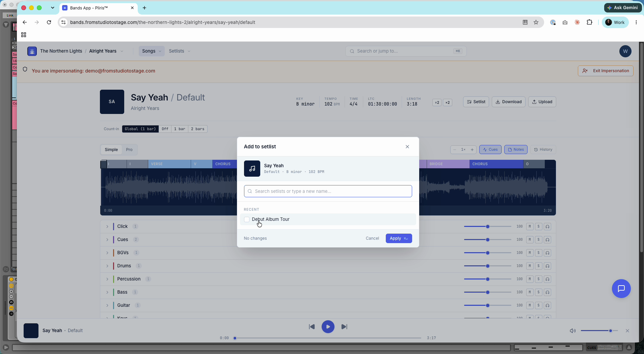Toggle headphones on the Drums track

[547, 266]
